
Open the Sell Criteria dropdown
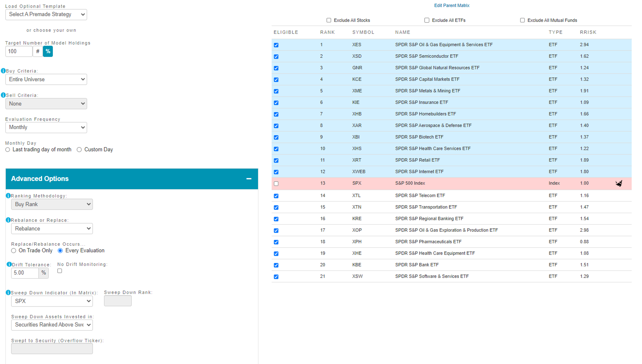(x=46, y=103)
